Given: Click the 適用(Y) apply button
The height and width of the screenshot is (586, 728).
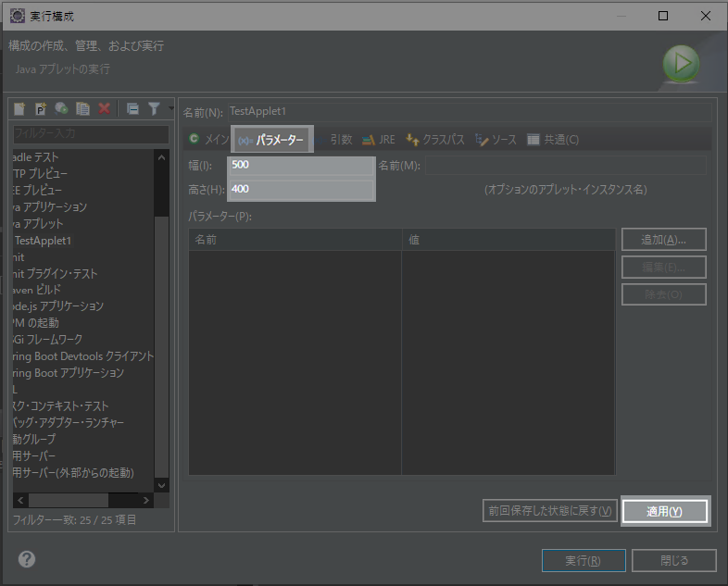Looking at the screenshot, I should (x=664, y=511).
